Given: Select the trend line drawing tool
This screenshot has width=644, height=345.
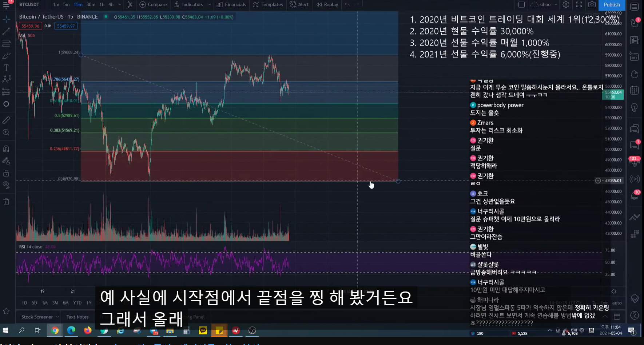Looking at the screenshot, I should coord(6,31).
